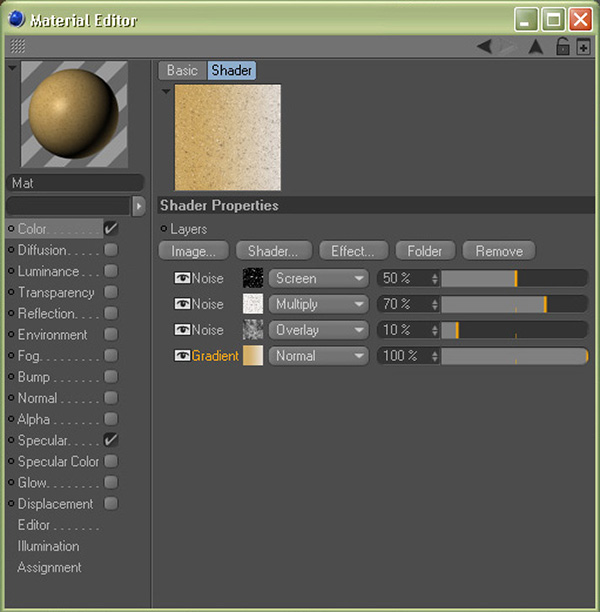
Task: Click the new-window plus icon
Action: [583, 47]
